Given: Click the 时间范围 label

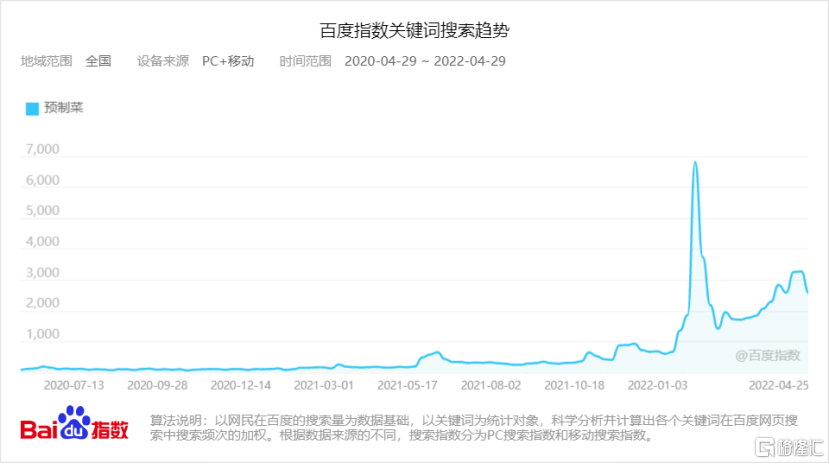Looking at the screenshot, I should (x=305, y=61).
